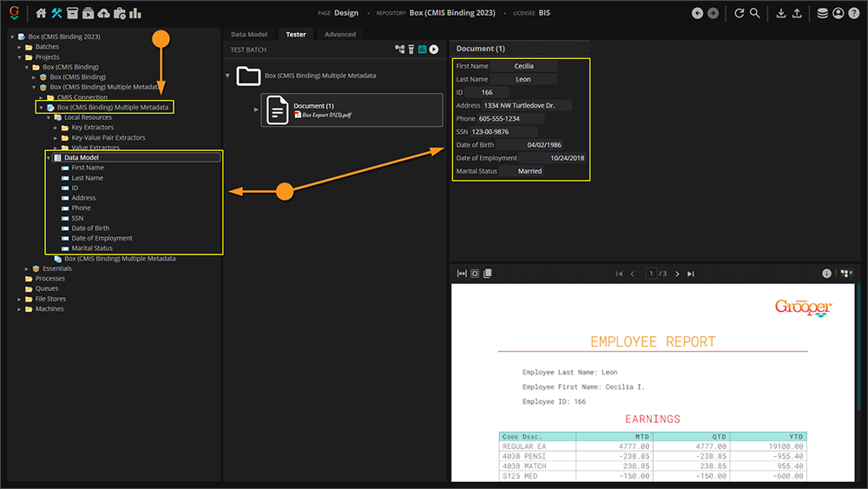Click the cloud upload icon in toolbar

tap(104, 13)
